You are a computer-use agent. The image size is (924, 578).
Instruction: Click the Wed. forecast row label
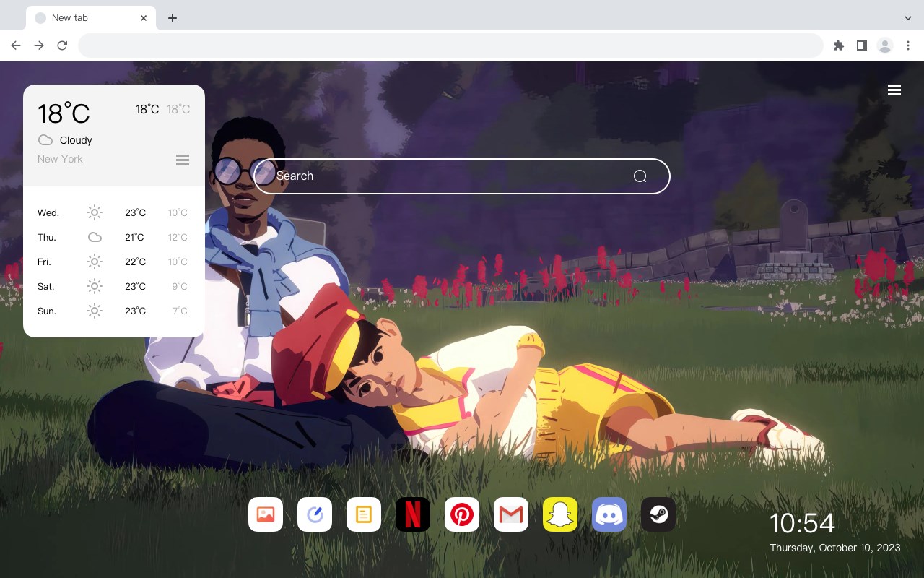[48, 212]
